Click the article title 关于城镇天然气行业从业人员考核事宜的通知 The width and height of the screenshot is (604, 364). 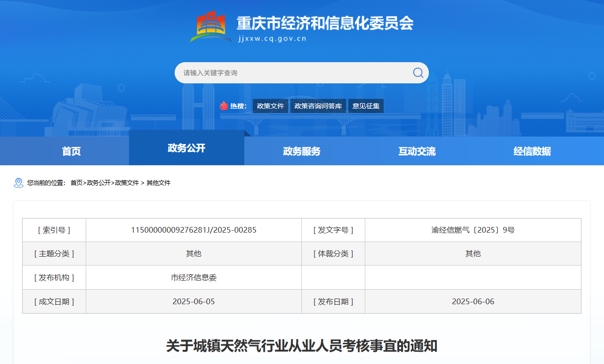302,346
